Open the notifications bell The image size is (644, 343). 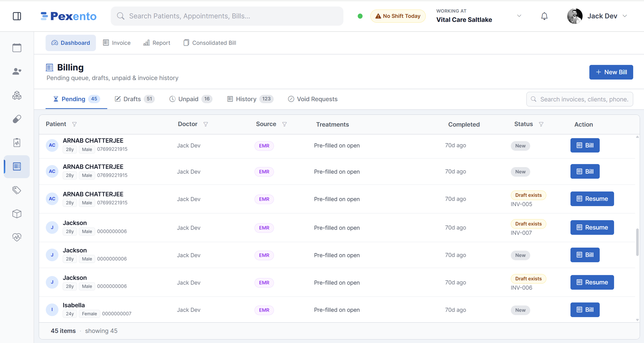click(x=544, y=16)
